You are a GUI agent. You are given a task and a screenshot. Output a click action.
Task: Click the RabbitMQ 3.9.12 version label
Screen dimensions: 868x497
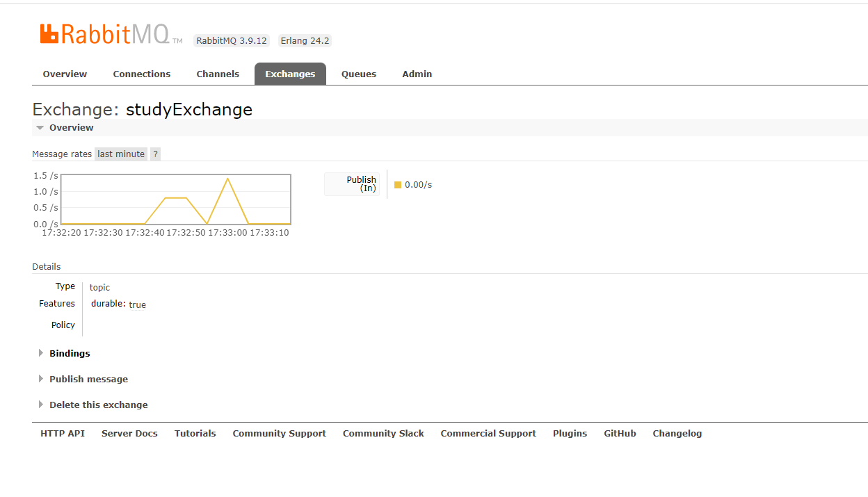232,40
